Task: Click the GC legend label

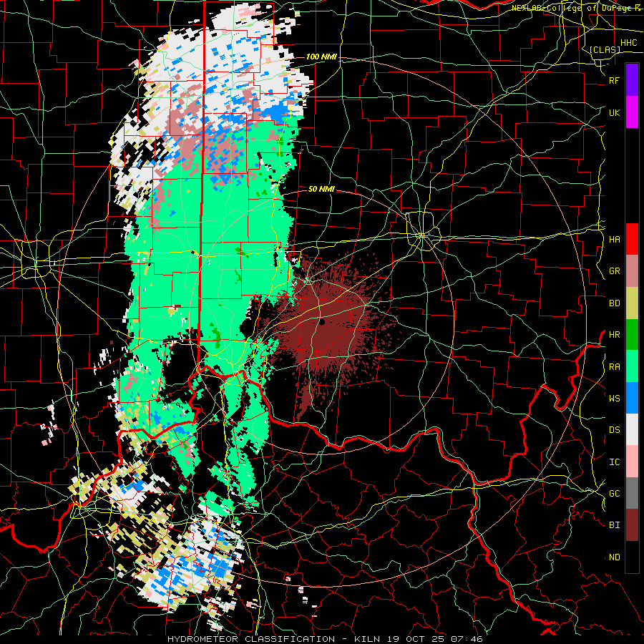Action: click(x=614, y=493)
